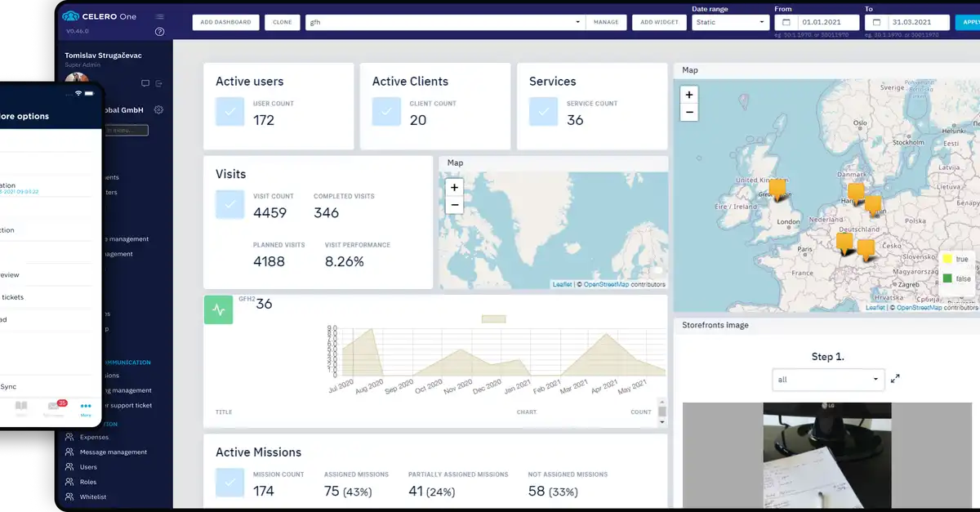Screen dimensions: 980x512
Task: Open the dashboard selector dropdown showing gfh
Action: click(x=443, y=22)
